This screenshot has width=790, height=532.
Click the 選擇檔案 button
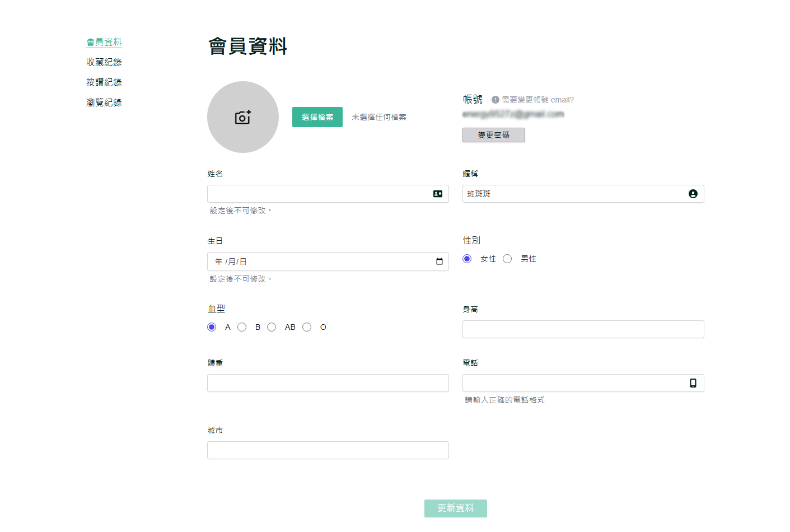pyautogui.click(x=317, y=117)
